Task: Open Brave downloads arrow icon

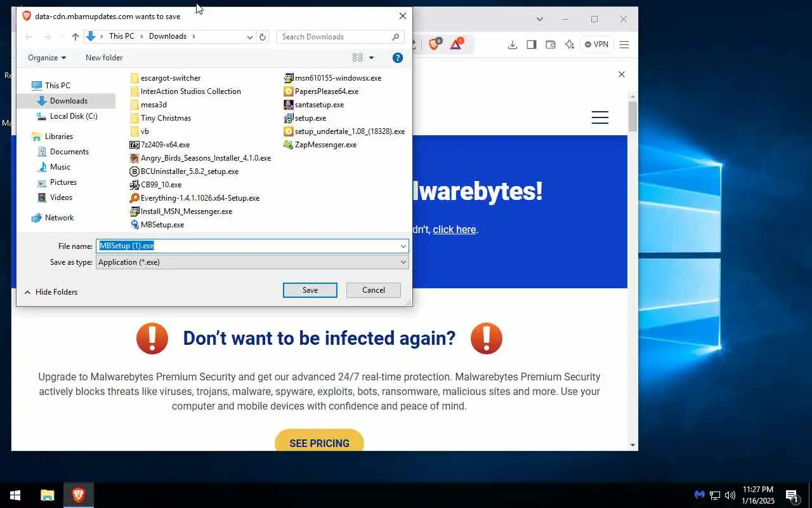Action: click(x=513, y=44)
